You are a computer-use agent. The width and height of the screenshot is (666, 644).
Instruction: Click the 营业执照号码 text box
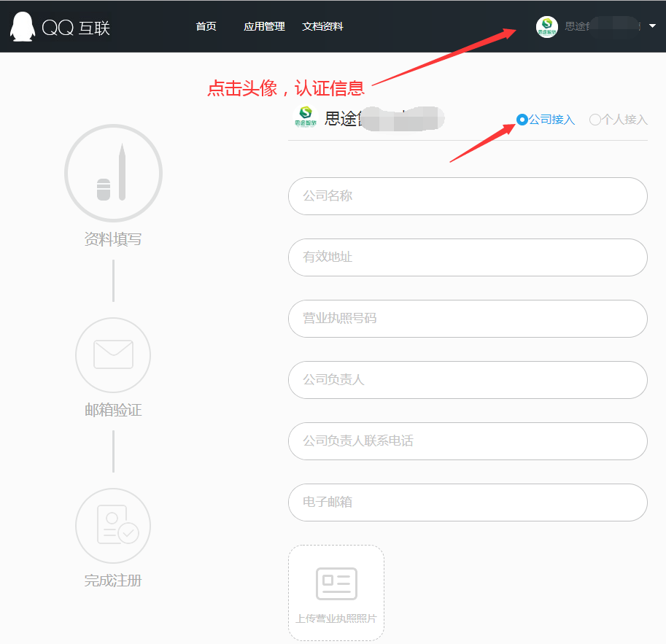click(468, 319)
